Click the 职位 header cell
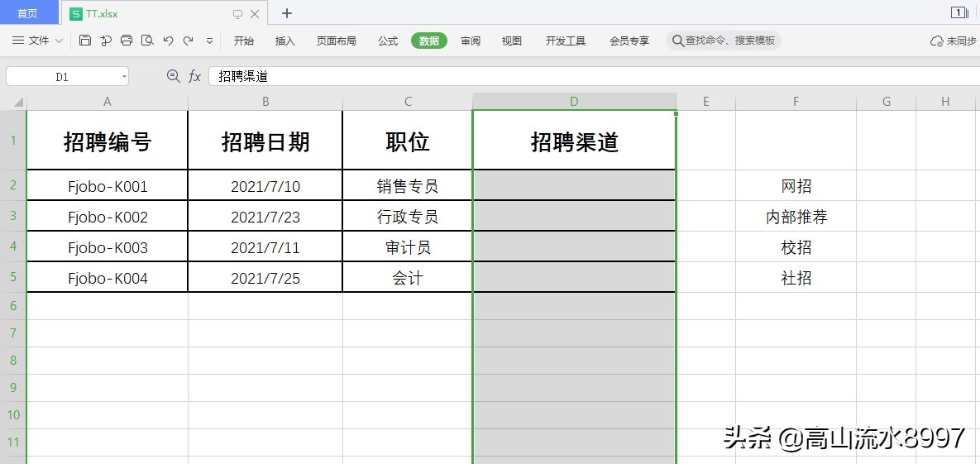 [x=408, y=140]
